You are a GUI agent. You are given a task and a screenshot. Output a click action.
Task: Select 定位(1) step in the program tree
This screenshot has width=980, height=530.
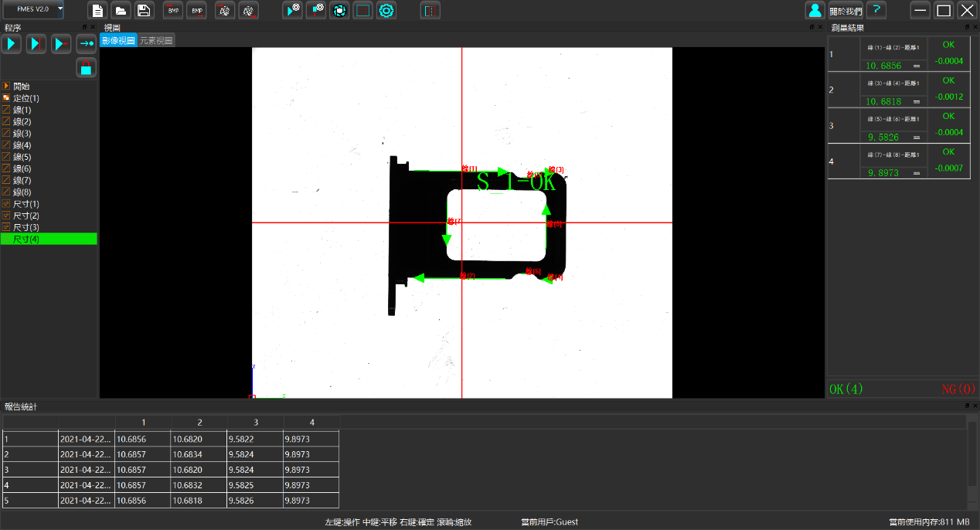26,98
